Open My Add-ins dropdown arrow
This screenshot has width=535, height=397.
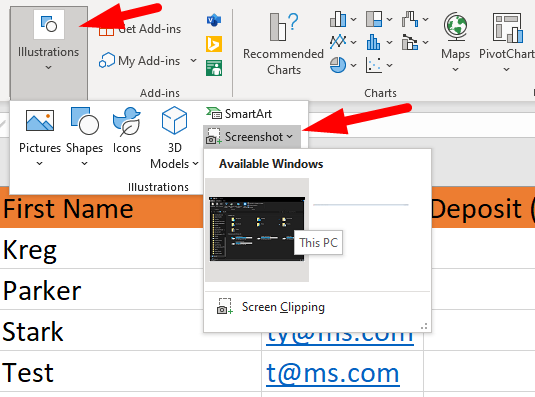[193, 60]
